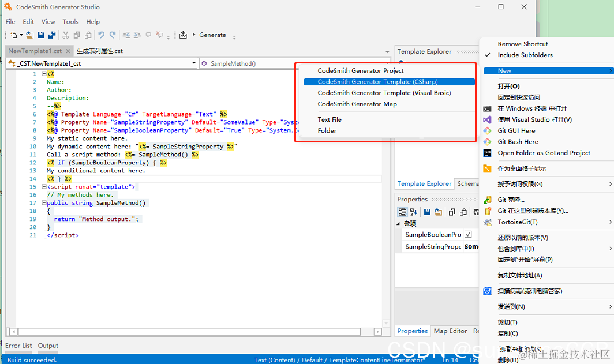
Task: Click the Open file toolbar icon
Action: [x=30, y=35]
